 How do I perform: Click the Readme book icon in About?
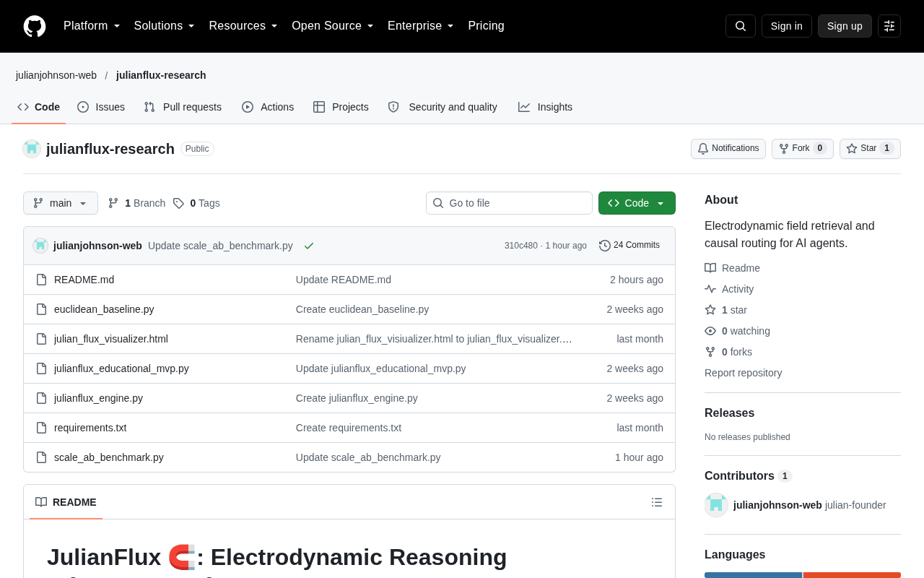710,268
